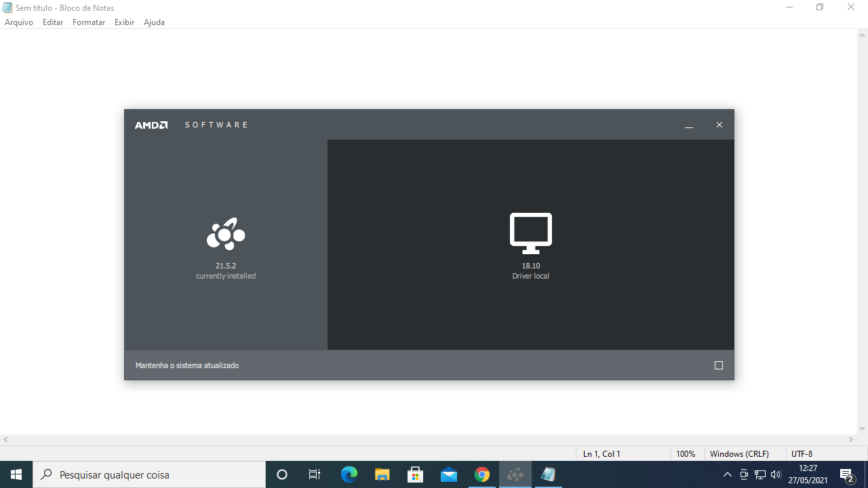The image size is (868, 488).
Task: Open the clock showing 12:27 27/05/2021
Action: (808, 474)
